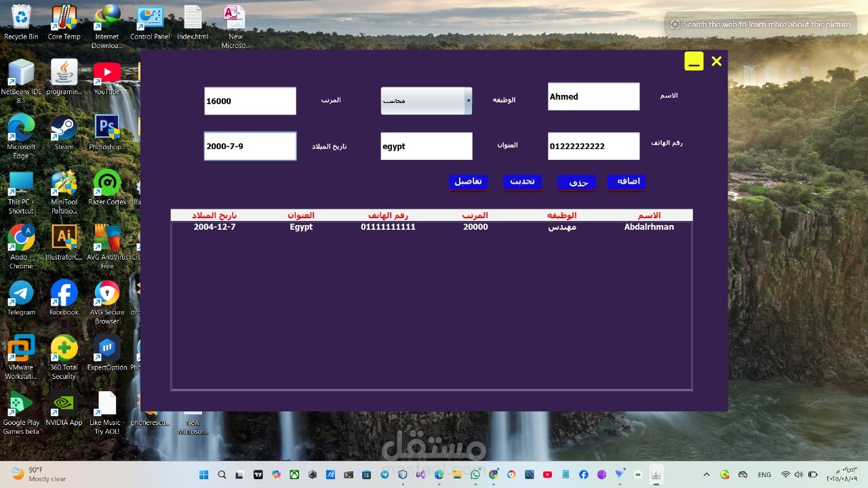Open the Windows Start menu
This screenshot has height=488, width=868.
pyautogui.click(x=203, y=474)
